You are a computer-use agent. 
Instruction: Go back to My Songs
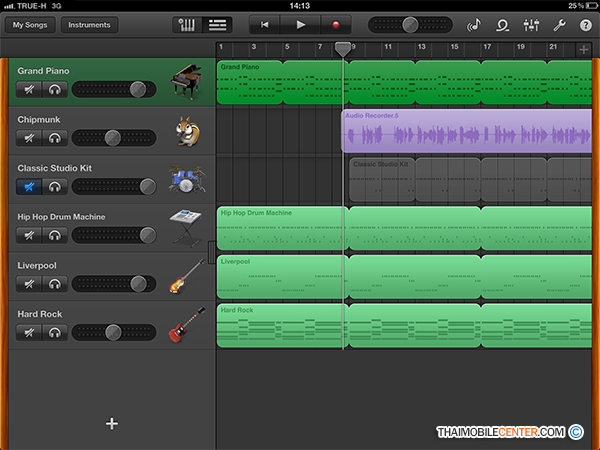click(x=28, y=24)
